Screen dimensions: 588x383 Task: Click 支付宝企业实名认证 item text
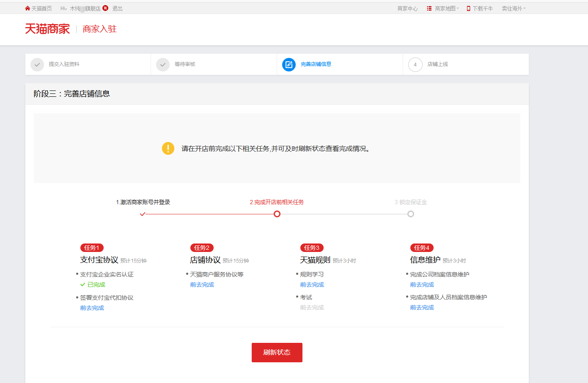click(x=107, y=274)
